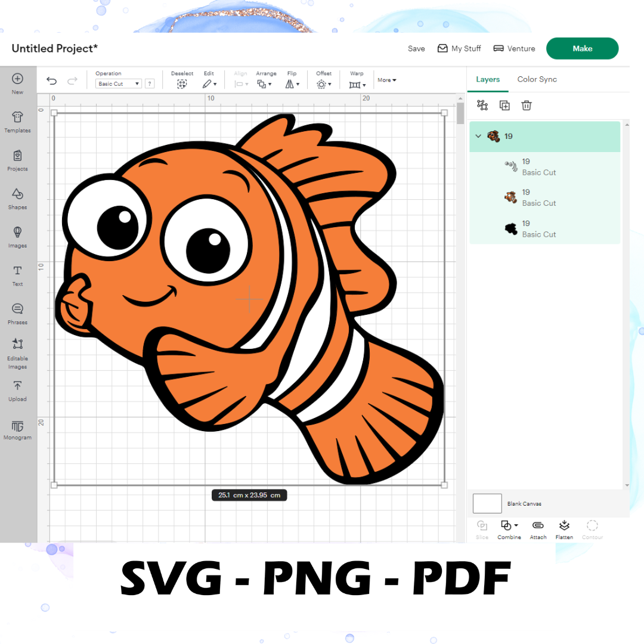Click the canvas vertical scrollbar
This screenshot has width=644, height=644.
coord(460,112)
